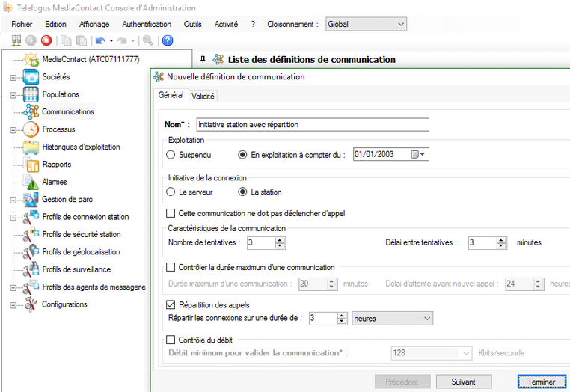Click the Suivant button
570x392 pixels.
464,382
